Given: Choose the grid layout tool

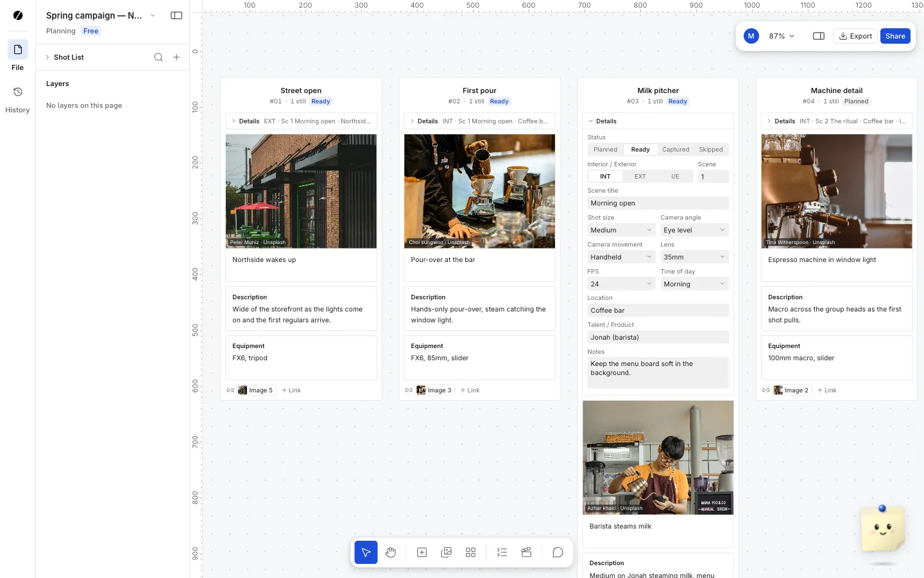Looking at the screenshot, I should pos(470,552).
